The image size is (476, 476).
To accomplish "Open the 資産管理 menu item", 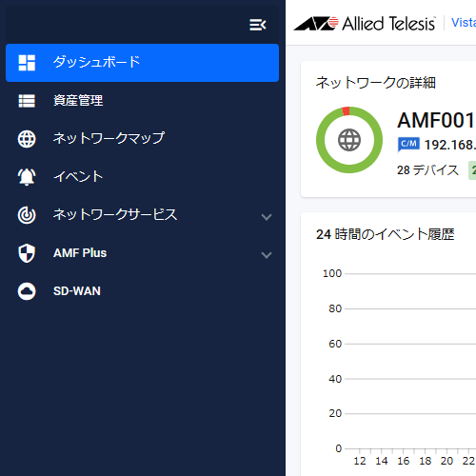I will [142, 101].
